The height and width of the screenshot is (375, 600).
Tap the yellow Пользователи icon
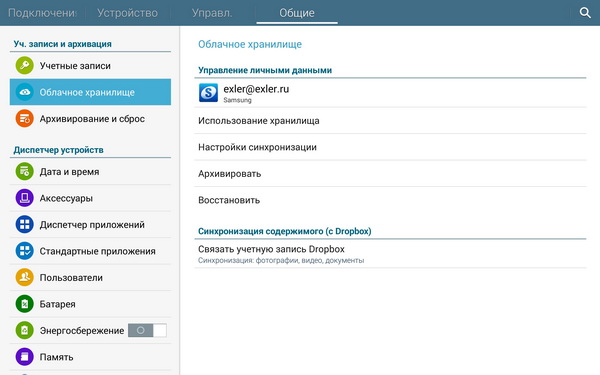coord(24,277)
